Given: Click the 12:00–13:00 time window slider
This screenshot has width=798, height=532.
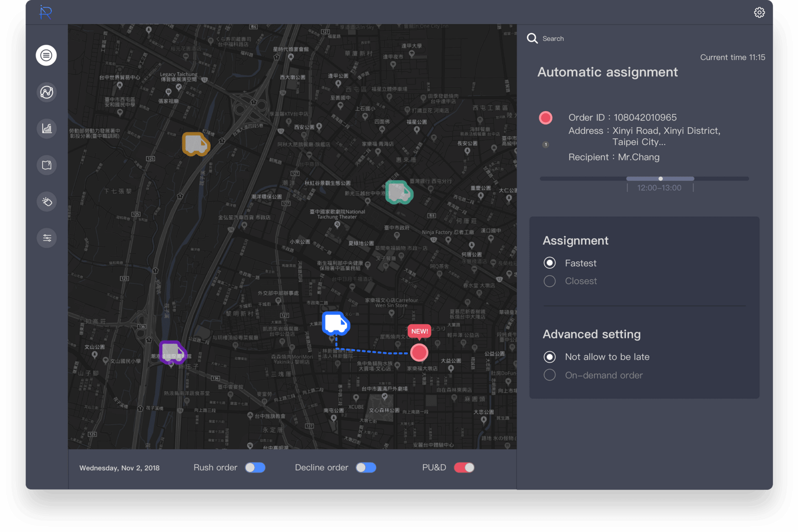Looking at the screenshot, I should 660,179.
